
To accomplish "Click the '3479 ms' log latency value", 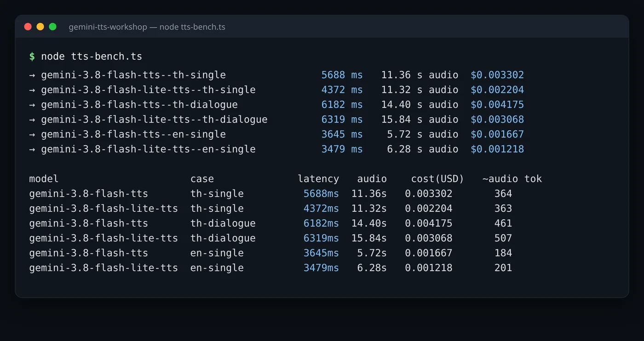I will (x=342, y=149).
